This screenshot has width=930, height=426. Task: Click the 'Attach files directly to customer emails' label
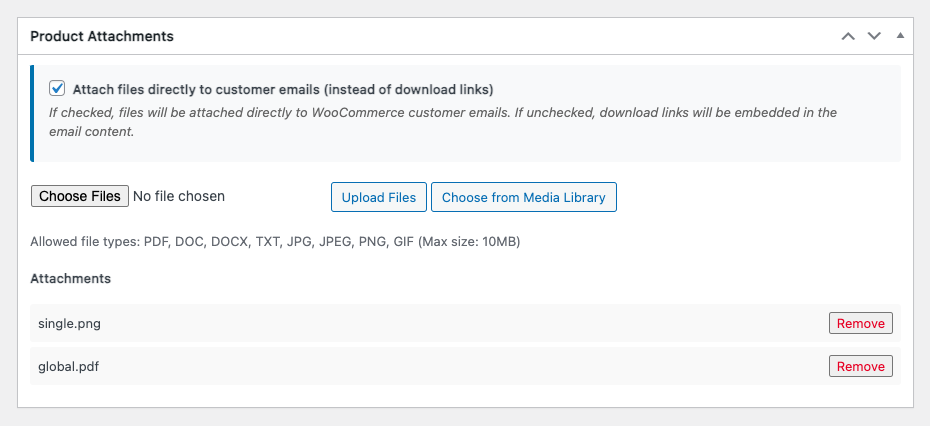pos(283,89)
